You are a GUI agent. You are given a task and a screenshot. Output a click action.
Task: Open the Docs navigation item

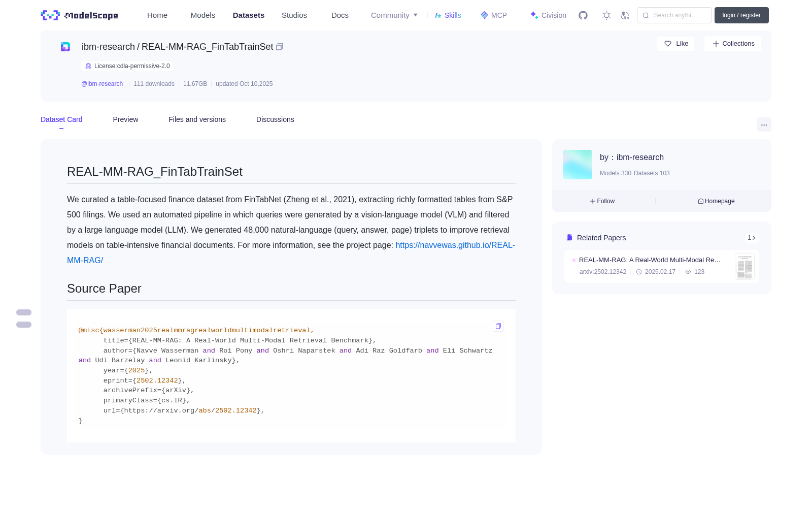tap(340, 15)
